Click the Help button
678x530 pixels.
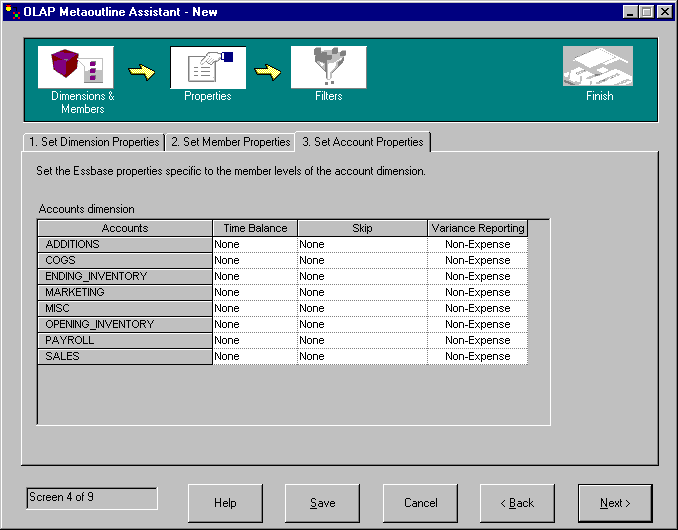pyautogui.click(x=225, y=503)
